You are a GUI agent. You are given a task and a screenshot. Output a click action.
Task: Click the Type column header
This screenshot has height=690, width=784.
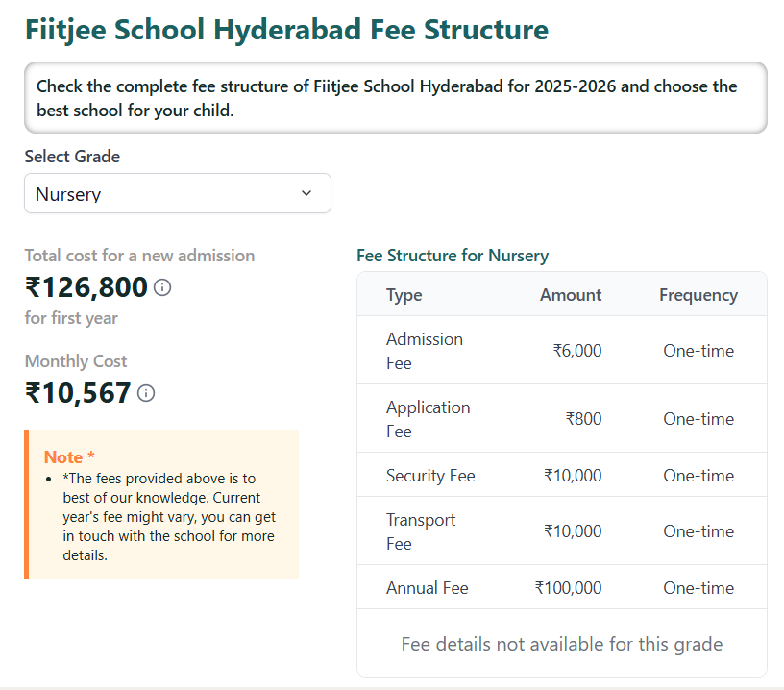pos(404,294)
